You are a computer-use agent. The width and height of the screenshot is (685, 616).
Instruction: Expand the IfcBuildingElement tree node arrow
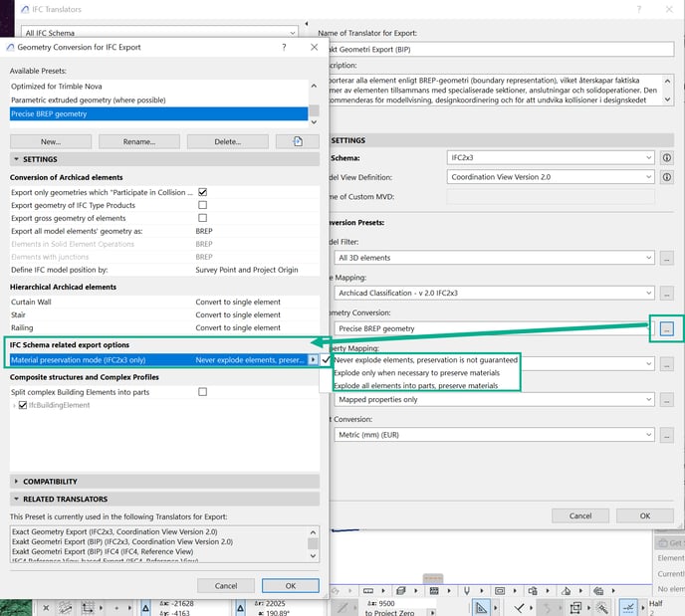[x=14, y=406]
